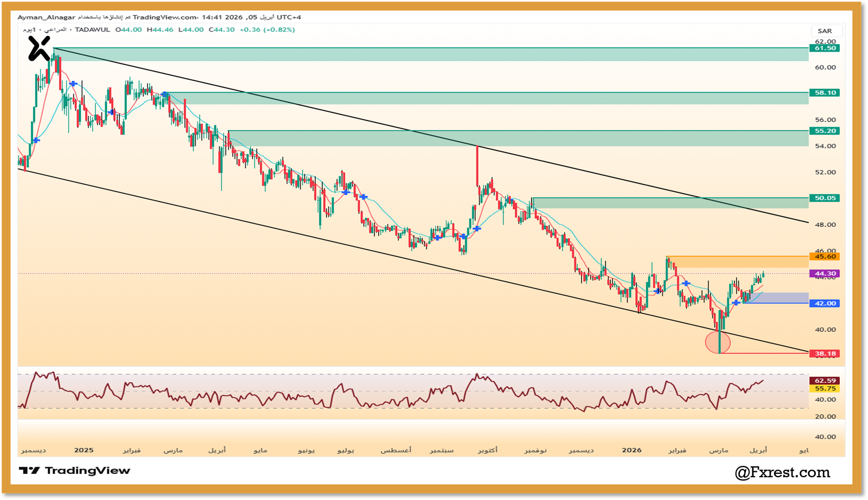The image size is (868, 500).
Task: Click the red 38.18 price label
Action: click(825, 353)
